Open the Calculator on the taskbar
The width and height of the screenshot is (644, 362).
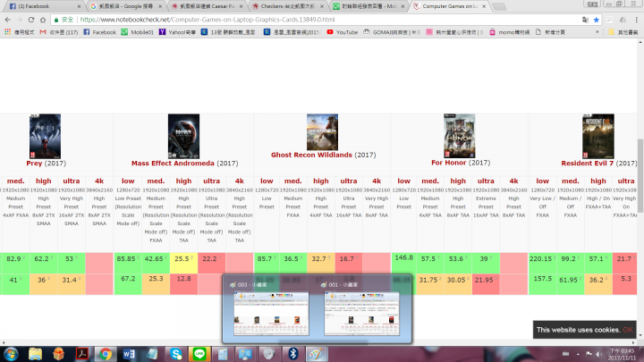pos(223,354)
